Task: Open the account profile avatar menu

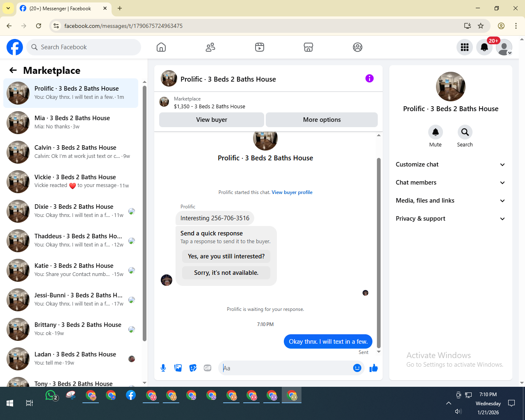Action: coord(504,47)
